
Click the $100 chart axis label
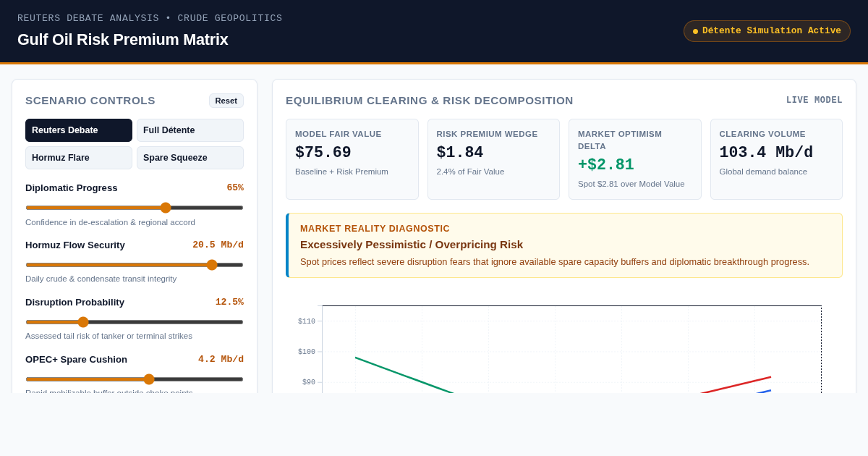coord(307,352)
